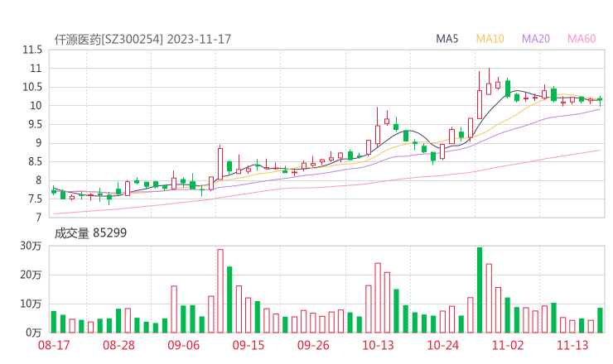
Task: Click the 09-26 date axis label
Action: 313,345
